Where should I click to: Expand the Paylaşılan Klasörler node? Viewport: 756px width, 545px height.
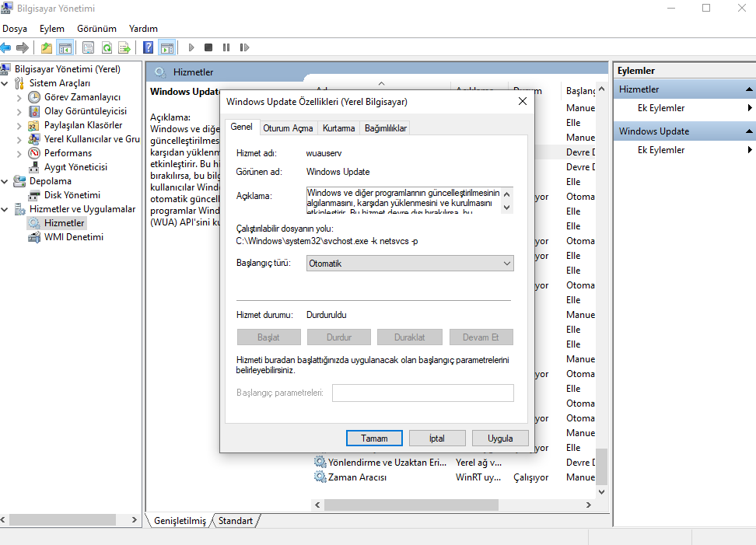tap(19, 126)
